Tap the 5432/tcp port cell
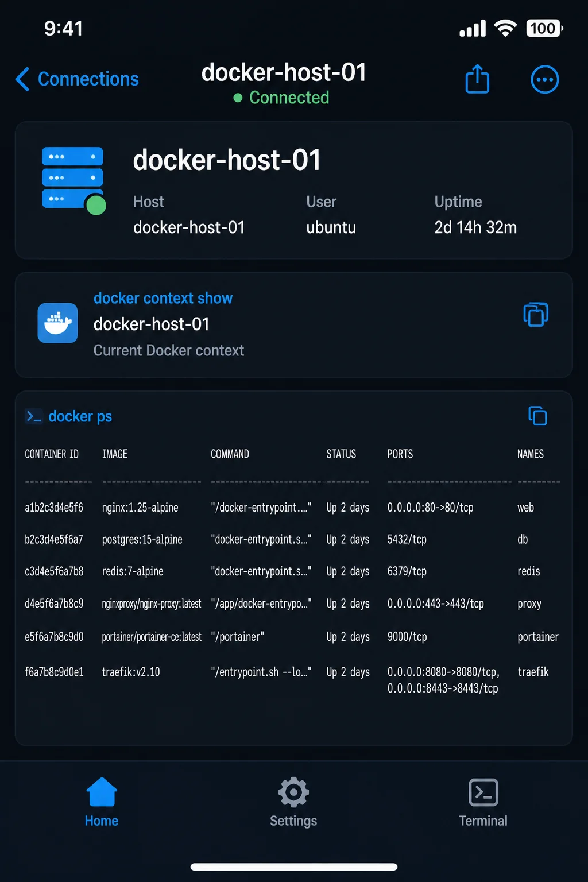 point(407,539)
